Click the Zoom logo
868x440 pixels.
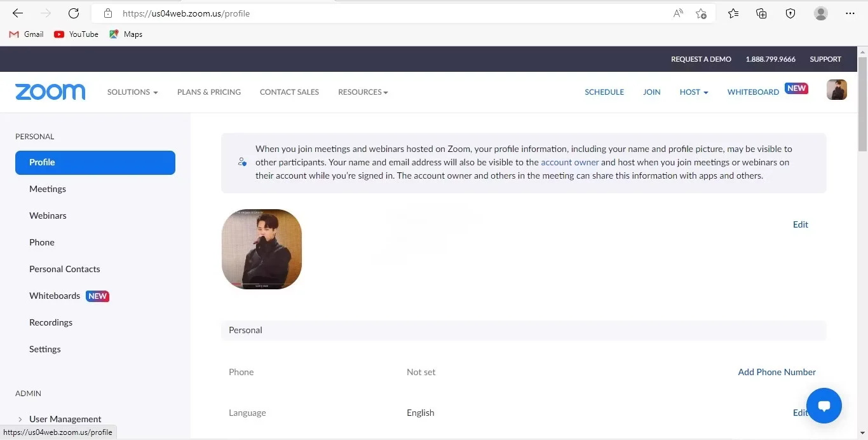[x=50, y=92]
